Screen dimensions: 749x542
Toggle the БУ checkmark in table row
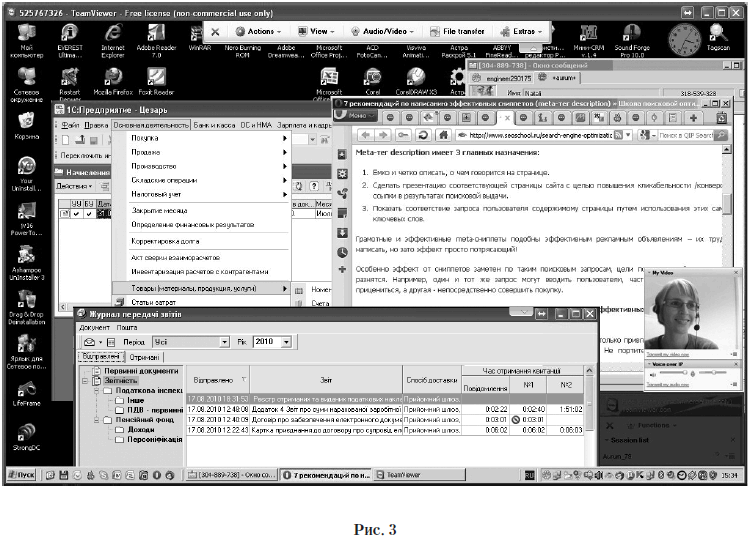tap(91, 213)
